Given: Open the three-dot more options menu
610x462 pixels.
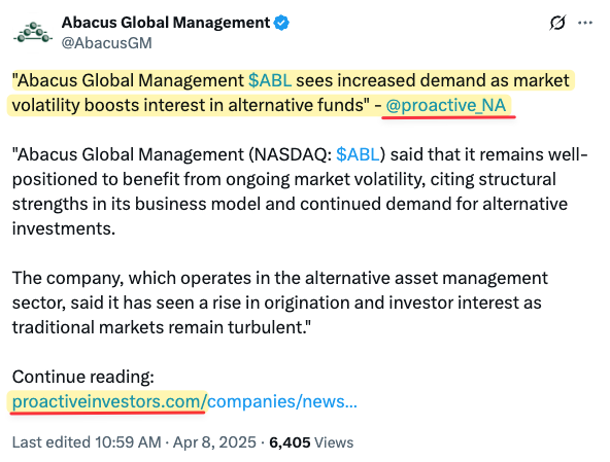Looking at the screenshot, I should [x=585, y=23].
